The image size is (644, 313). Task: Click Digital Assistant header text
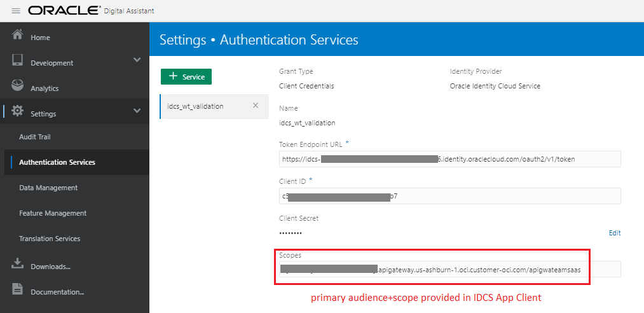tap(129, 11)
